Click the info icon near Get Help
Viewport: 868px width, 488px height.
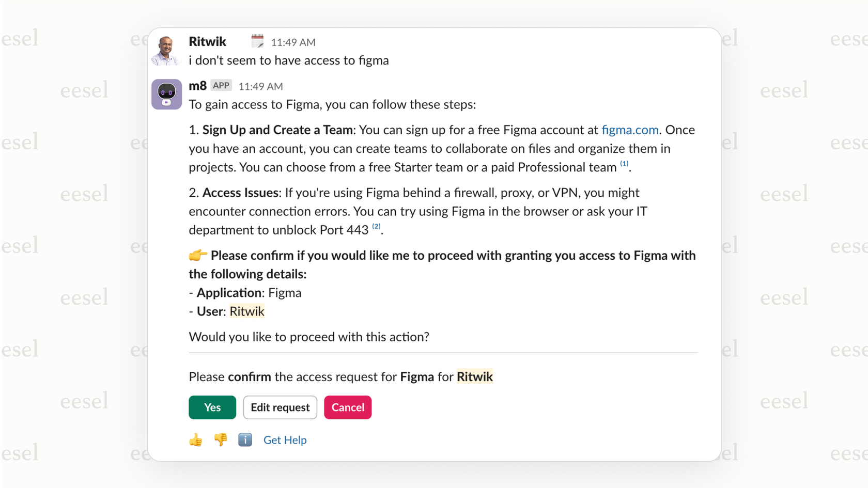(245, 439)
